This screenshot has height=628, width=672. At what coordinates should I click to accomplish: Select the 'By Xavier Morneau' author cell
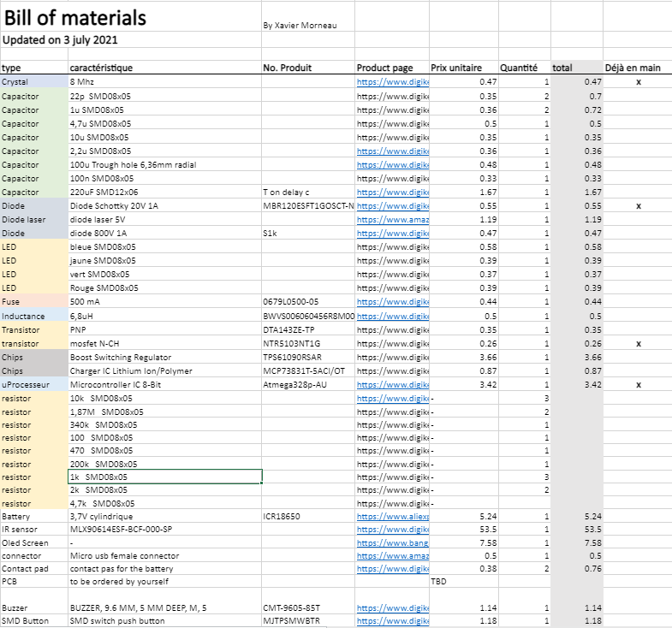tap(300, 26)
